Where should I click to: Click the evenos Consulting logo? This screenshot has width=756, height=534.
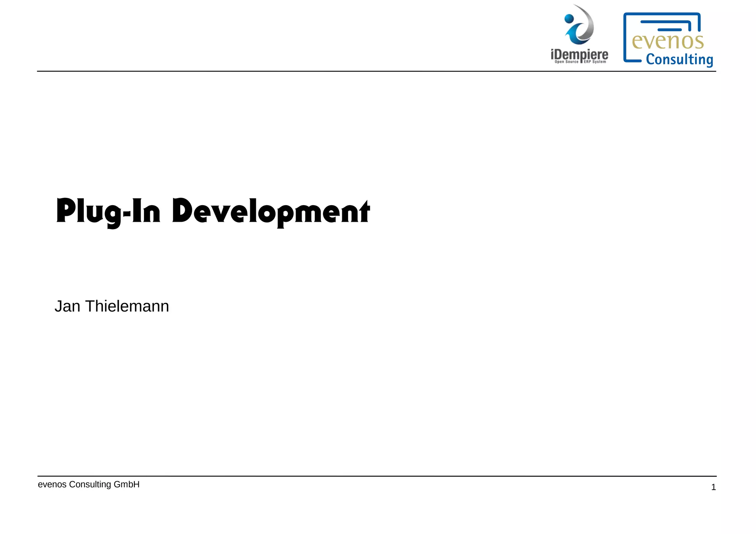point(668,39)
